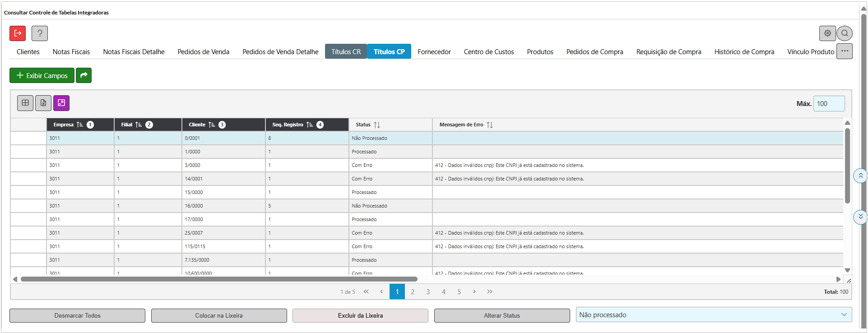Open the Histórico de Compra tab
The height and width of the screenshot is (333, 868).
[x=744, y=52]
